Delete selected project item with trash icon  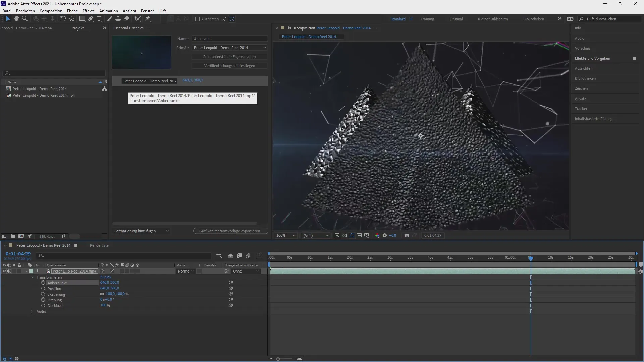(64, 236)
